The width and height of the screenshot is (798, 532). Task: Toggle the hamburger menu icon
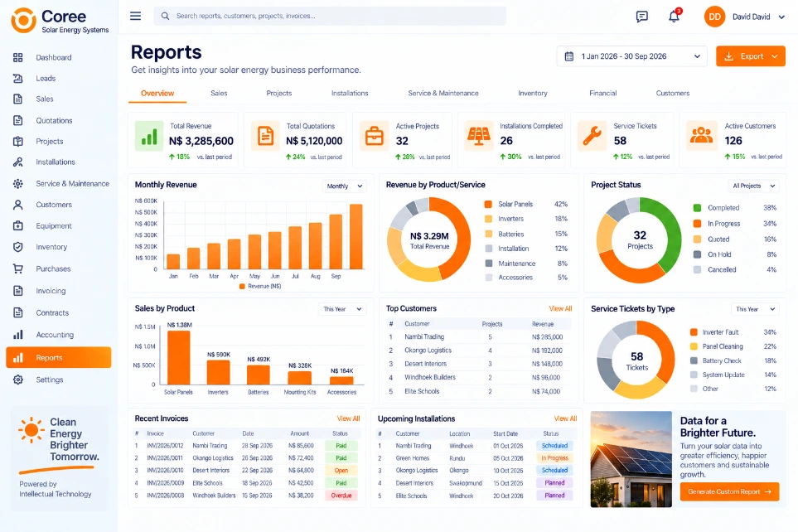coord(135,16)
